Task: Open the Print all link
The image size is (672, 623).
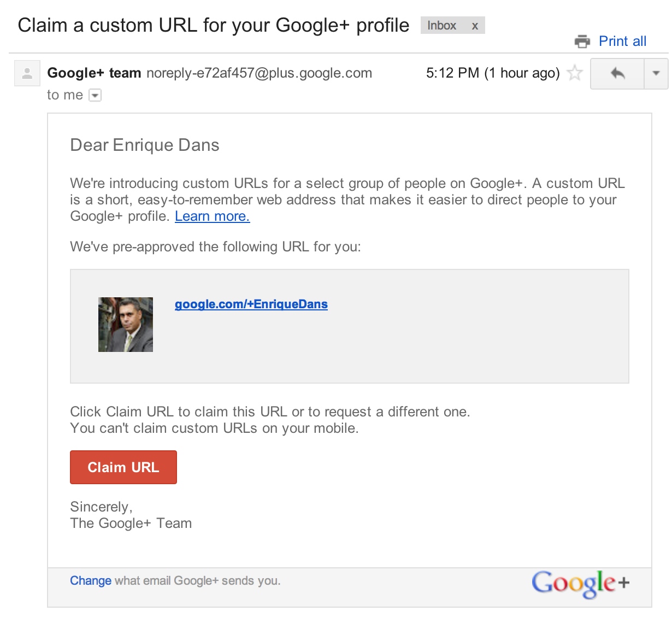Action: pos(622,42)
